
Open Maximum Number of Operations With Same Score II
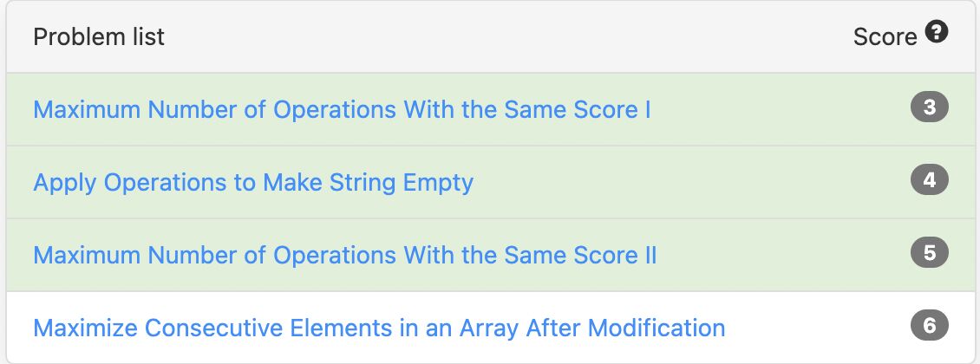(x=345, y=256)
